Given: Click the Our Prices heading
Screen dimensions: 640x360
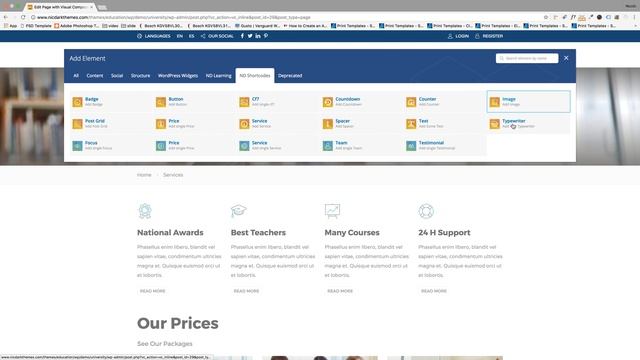Looking at the screenshot, I should point(178,323).
